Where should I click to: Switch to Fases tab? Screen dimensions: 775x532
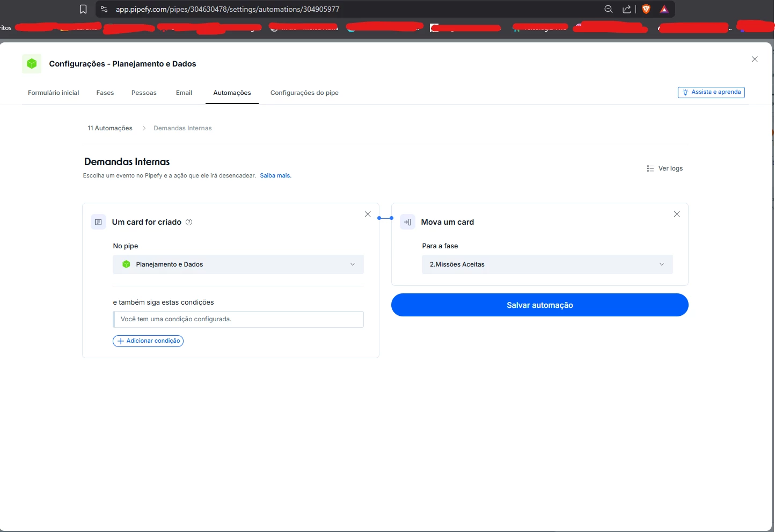105,93
